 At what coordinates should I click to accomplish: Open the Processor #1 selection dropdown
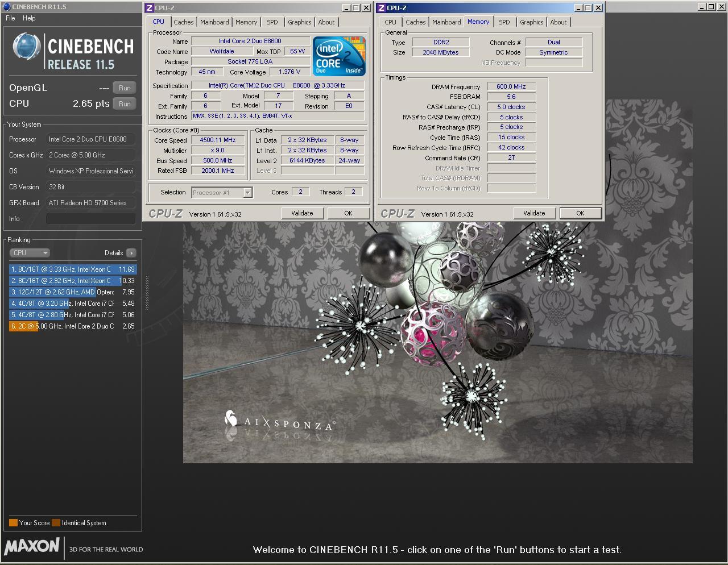tap(222, 193)
